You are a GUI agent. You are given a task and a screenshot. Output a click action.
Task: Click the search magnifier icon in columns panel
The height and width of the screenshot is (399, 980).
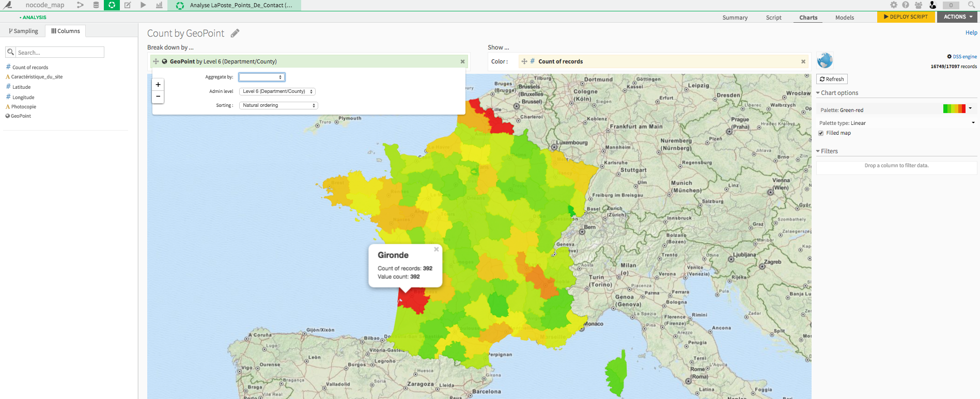(x=10, y=52)
